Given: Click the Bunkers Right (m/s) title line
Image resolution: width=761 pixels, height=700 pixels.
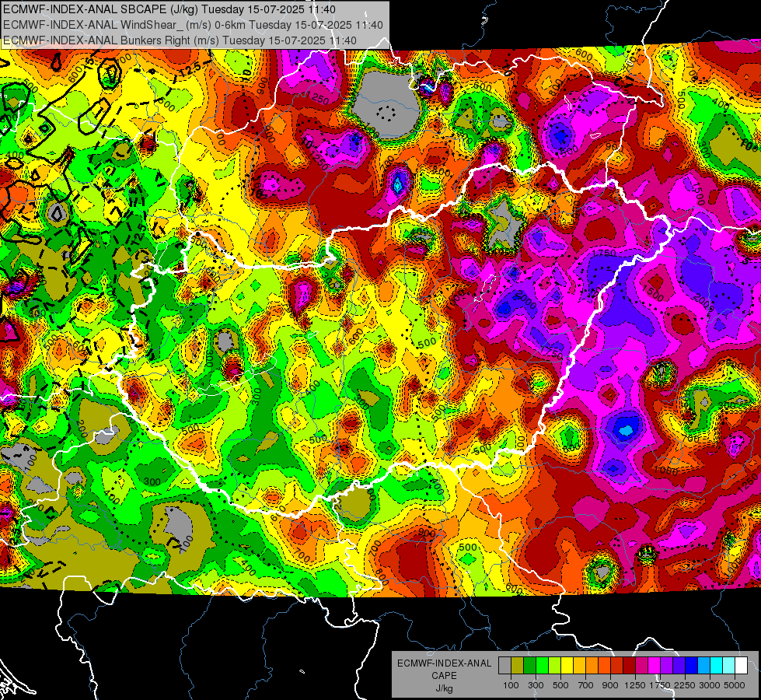Looking at the screenshot, I should pyautogui.click(x=180, y=40).
